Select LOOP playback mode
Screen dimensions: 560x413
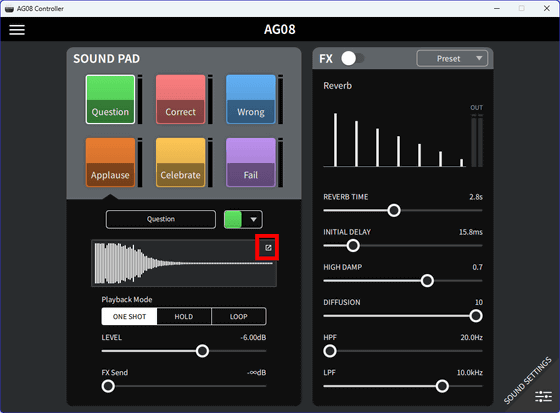239,317
